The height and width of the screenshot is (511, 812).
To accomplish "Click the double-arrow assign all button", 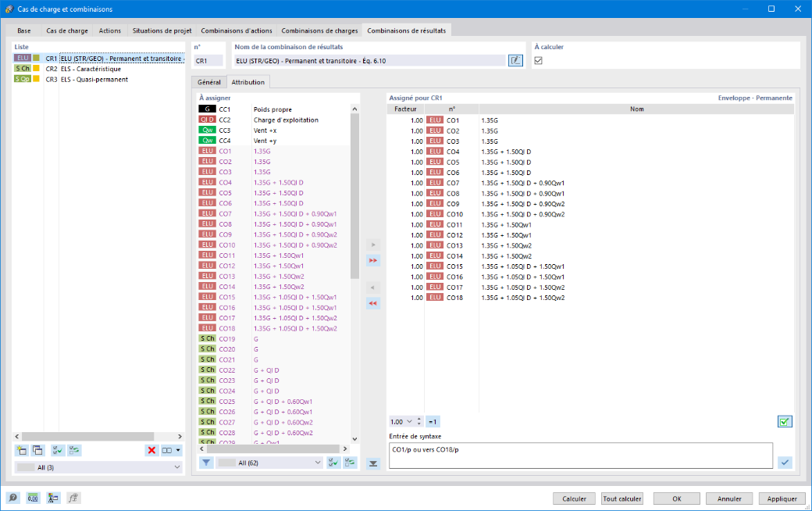I will pyautogui.click(x=373, y=260).
